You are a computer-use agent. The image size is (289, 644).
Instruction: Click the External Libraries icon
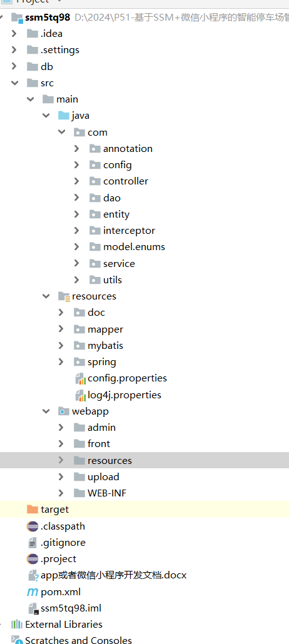(x=17, y=624)
